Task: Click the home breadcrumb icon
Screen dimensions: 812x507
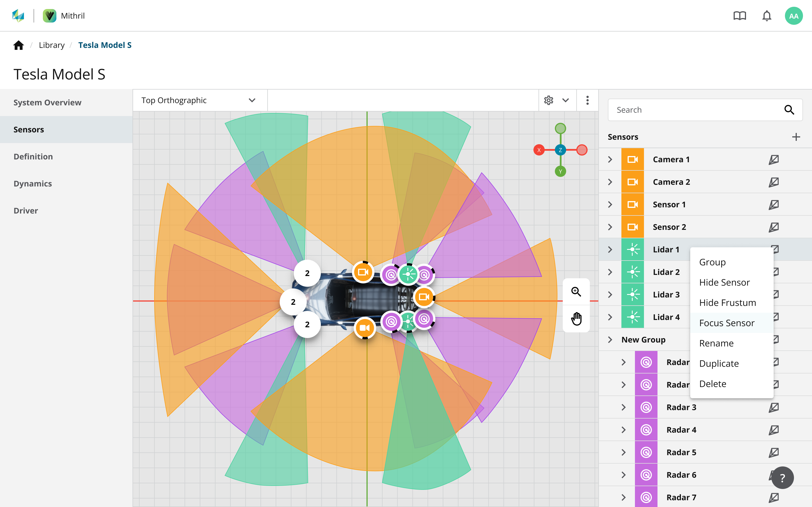Action: tap(19, 45)
